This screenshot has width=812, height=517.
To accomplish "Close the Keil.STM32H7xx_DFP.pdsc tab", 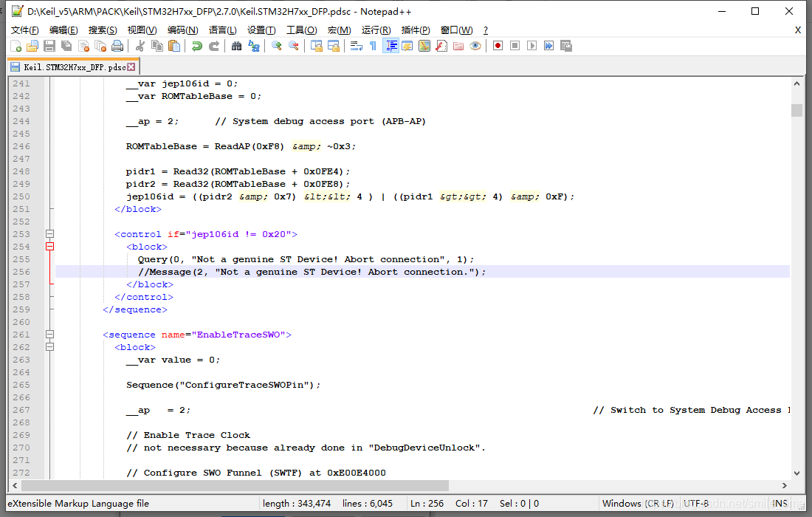I will click(x=132, y=66).
